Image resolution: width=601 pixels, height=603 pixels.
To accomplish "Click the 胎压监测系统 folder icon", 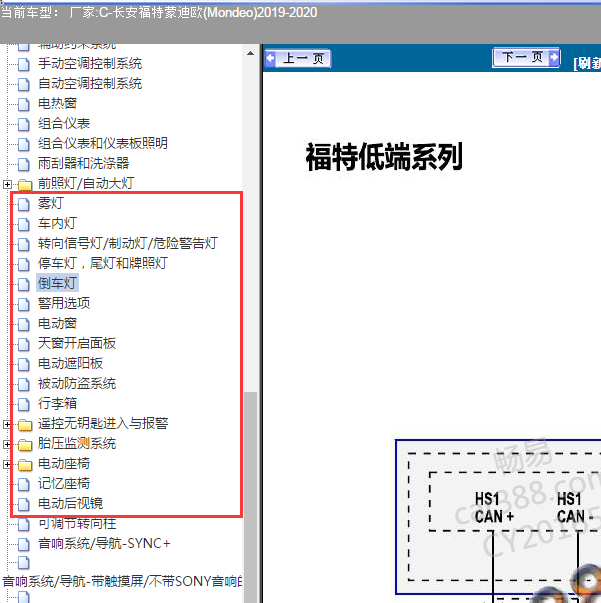I will pos(25,445).
